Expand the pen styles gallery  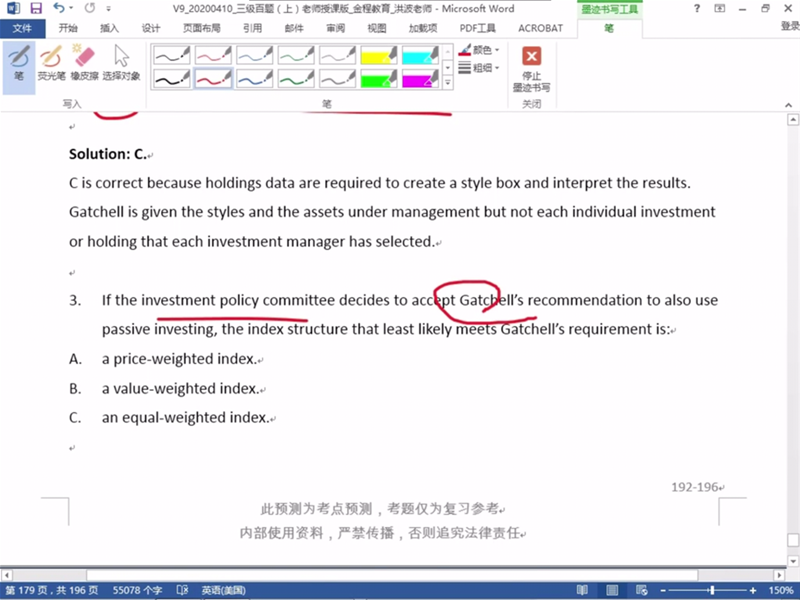tap(447, 82)
